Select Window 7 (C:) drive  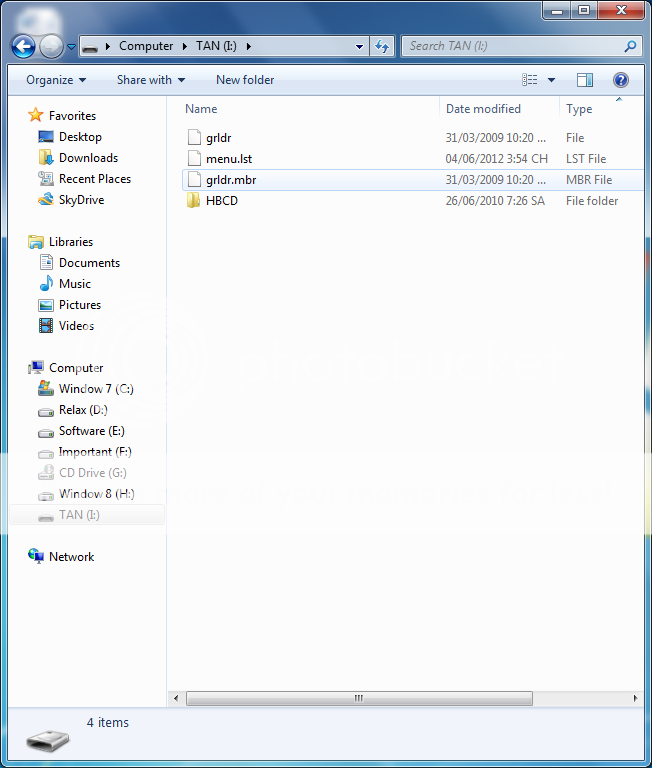coord(95,389)
